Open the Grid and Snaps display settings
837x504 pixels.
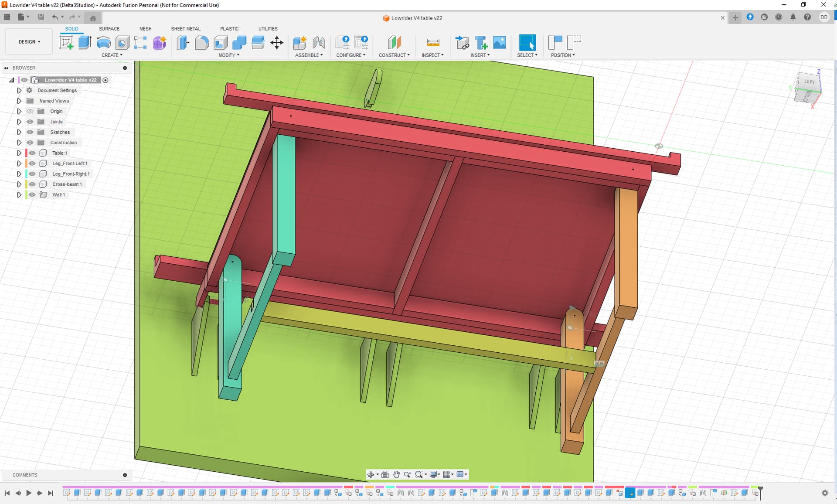coord(449,474)
